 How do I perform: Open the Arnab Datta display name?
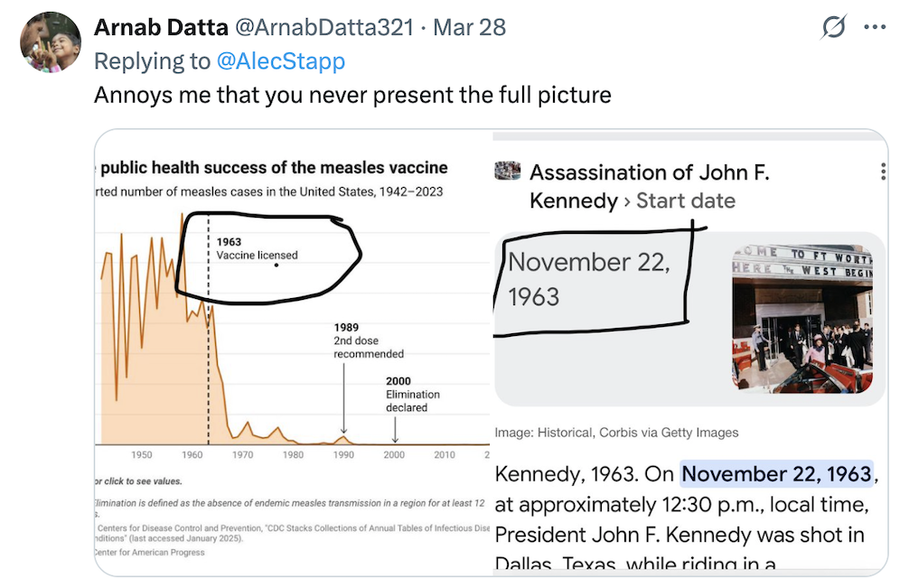(161, 27)
